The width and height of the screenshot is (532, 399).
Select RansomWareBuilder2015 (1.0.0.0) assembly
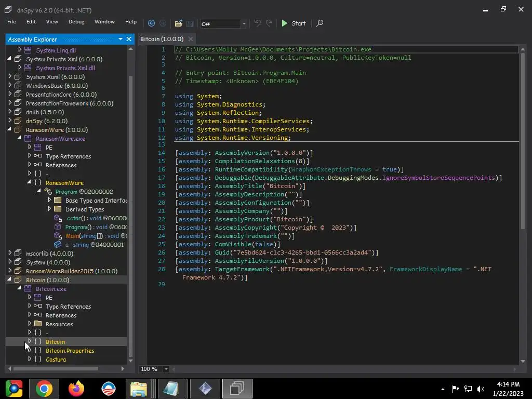pyautogui.click(x=72, y=271)
